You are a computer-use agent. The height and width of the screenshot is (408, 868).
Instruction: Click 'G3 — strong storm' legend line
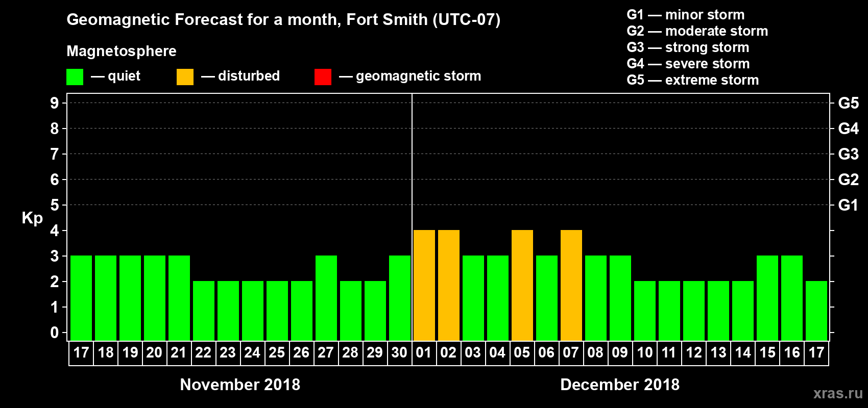688,47
